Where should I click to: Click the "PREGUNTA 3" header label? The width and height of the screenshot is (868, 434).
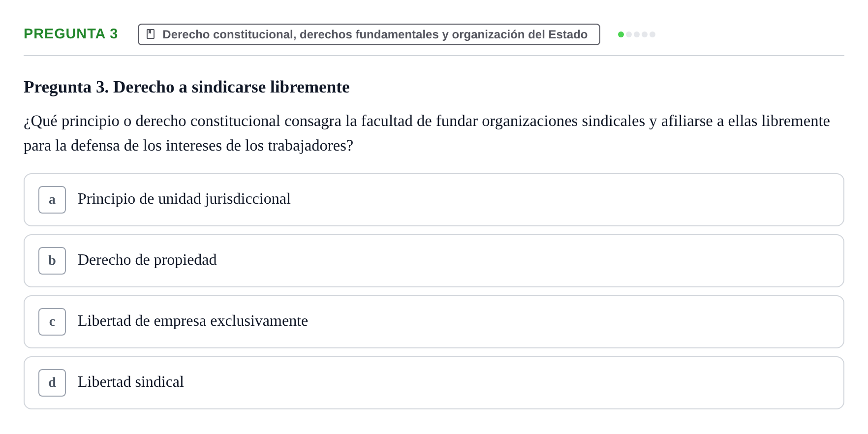coord(71,34)
